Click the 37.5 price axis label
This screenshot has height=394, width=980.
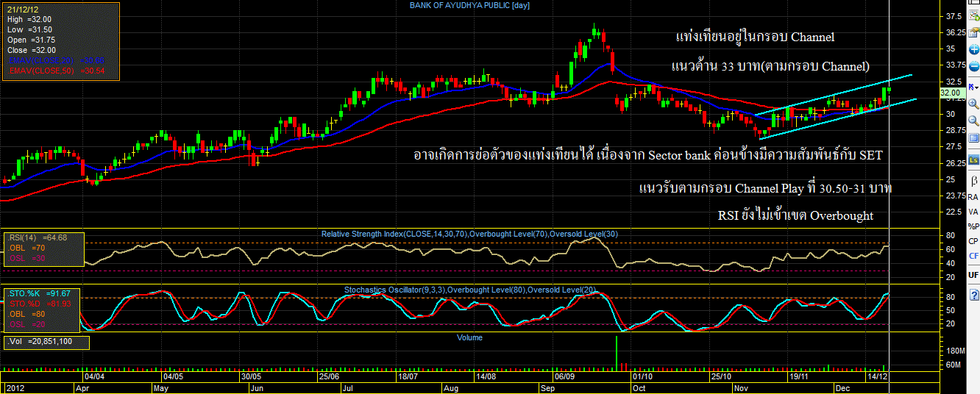click(954, 16)
